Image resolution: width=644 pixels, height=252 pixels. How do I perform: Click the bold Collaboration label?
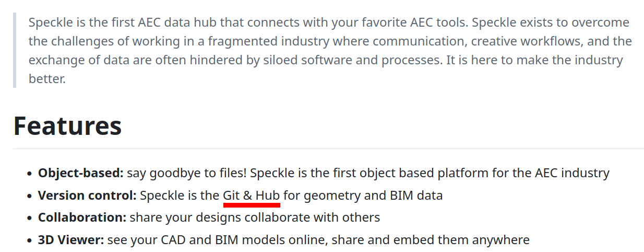point(82,217)
